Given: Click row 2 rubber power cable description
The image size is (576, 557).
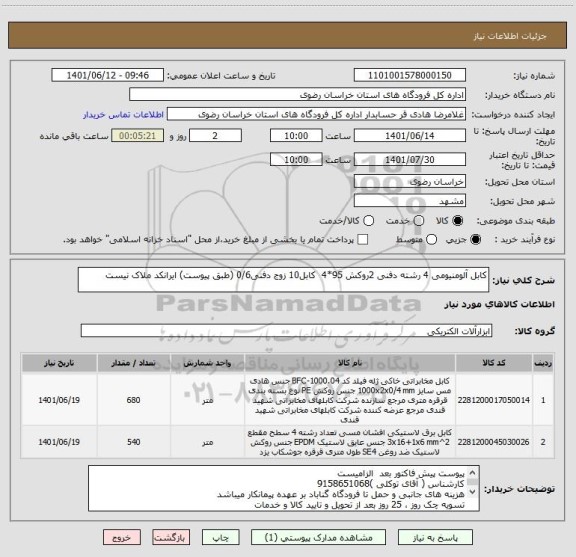Looking at the screenshot, I should point(350,442).
